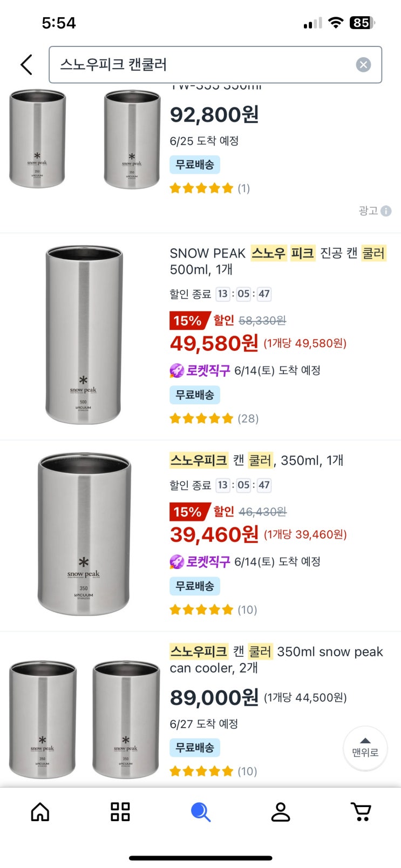Open the ad info icon
The image size is (401, 868).
[x=386, y=211]
